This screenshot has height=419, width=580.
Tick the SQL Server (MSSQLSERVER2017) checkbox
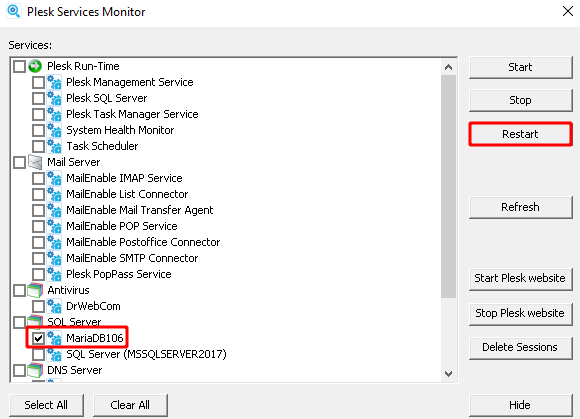38,354
